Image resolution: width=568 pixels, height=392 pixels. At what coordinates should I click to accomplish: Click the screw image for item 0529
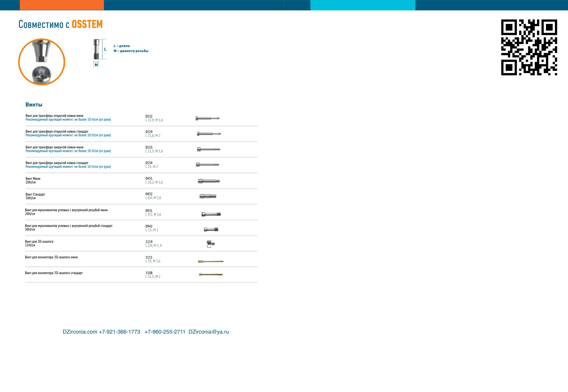click(x=209, y=134)
